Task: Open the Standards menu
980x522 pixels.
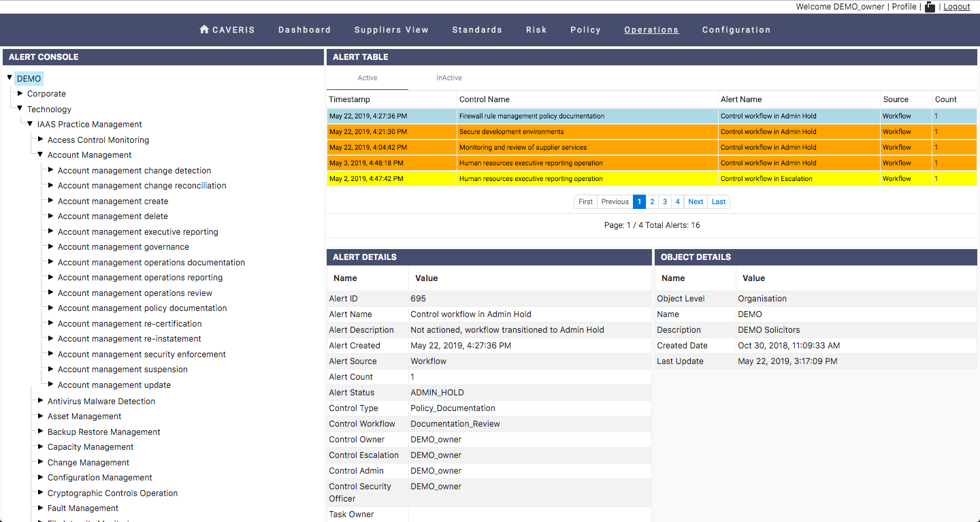Action: 477,30
